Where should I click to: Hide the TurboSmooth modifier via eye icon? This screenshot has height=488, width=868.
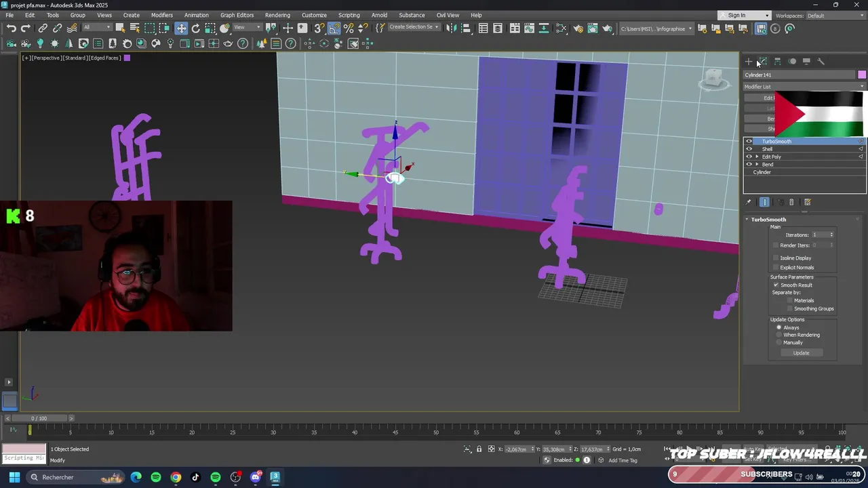749,142
